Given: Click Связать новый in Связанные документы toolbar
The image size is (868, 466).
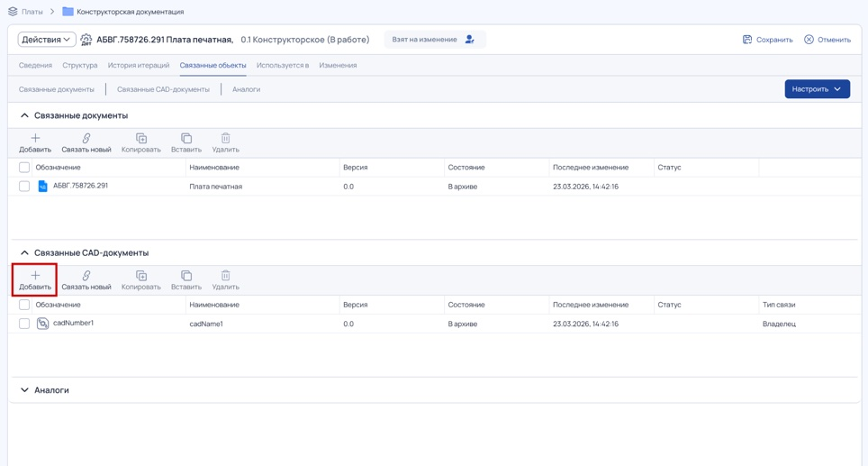Looking at the screenshot, I should 86,143.
